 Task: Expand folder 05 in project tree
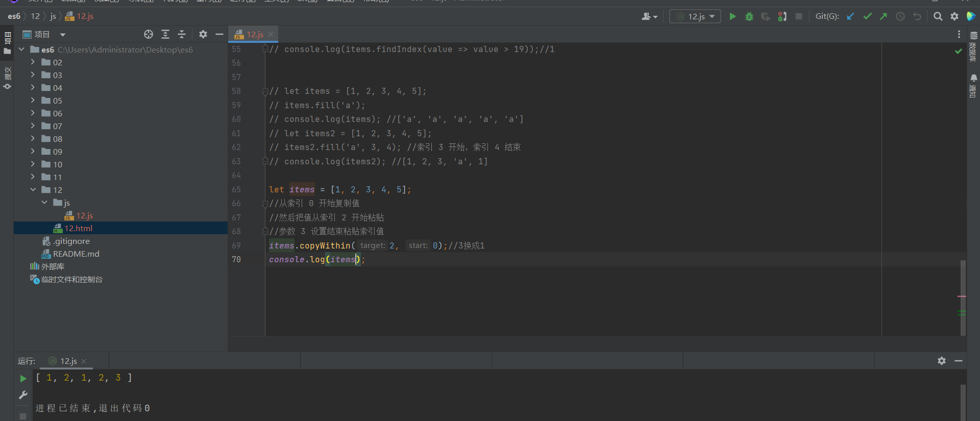33,100
